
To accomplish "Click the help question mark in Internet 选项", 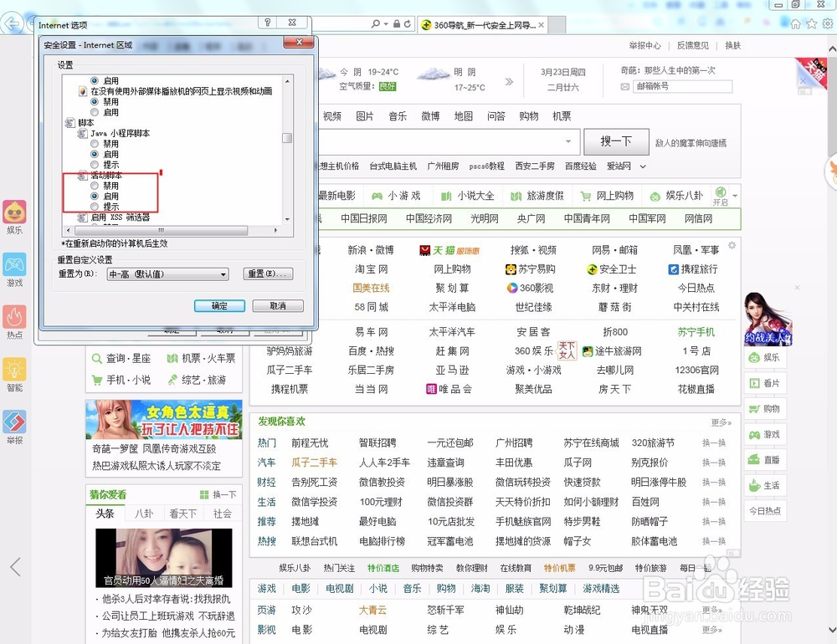I will pos(268,23).
